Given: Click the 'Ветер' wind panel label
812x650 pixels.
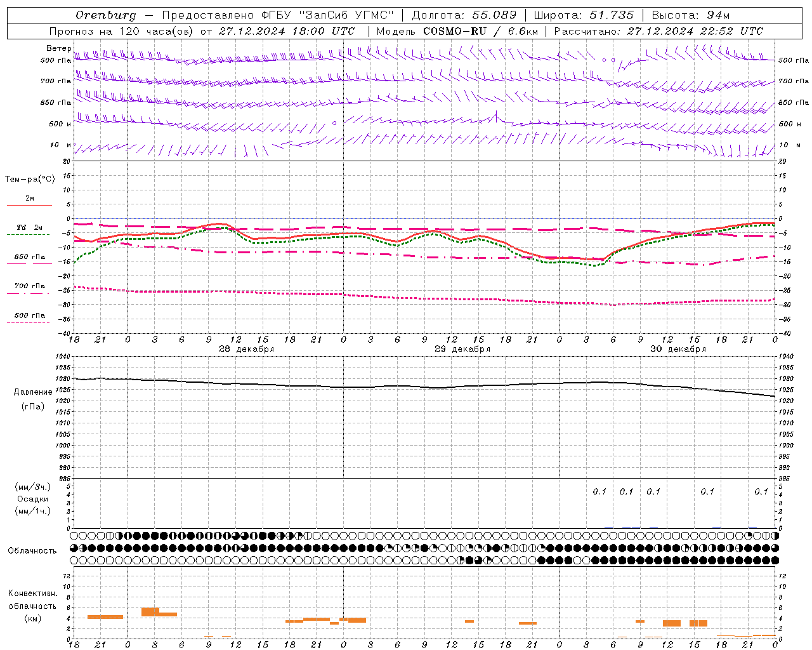Looking at the screenshot, I should pyautogui.click(x=59, y=48).
